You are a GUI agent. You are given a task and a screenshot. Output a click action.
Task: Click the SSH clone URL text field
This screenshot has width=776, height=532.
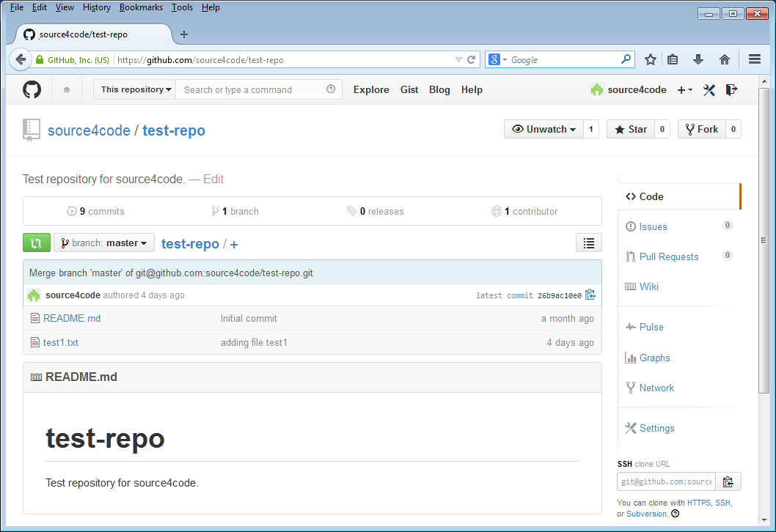666,481
